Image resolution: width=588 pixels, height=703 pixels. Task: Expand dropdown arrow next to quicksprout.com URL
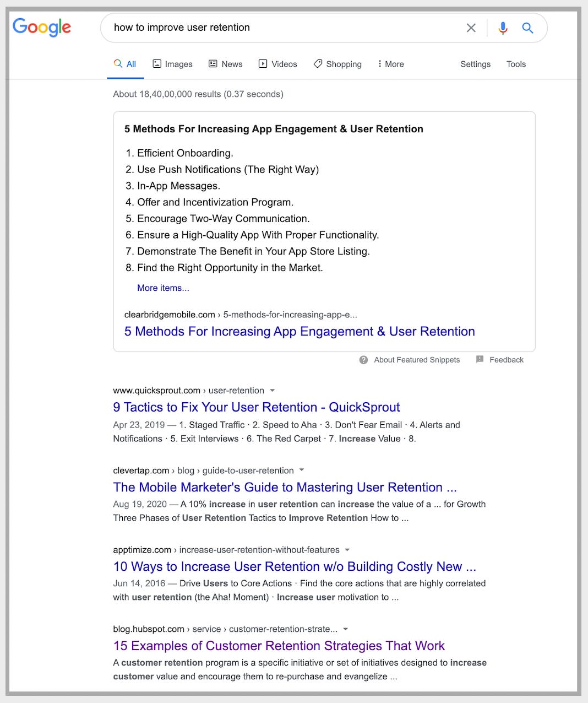coord(272,391)
